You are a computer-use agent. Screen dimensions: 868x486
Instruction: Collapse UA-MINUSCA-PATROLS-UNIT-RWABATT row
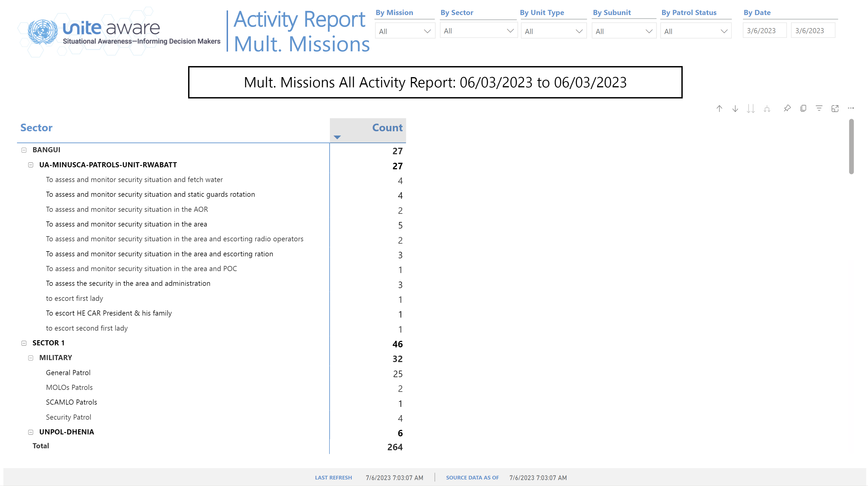[31, 165]
